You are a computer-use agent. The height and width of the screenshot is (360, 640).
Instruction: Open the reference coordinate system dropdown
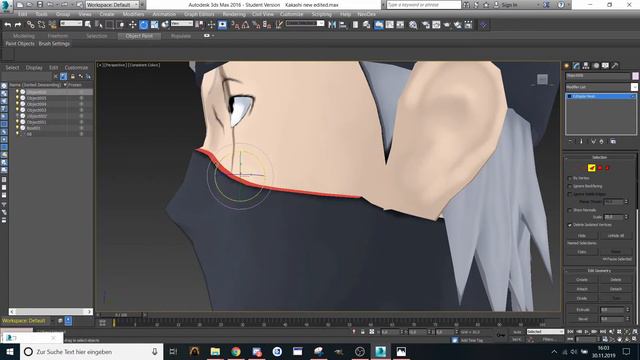point(182,24)
